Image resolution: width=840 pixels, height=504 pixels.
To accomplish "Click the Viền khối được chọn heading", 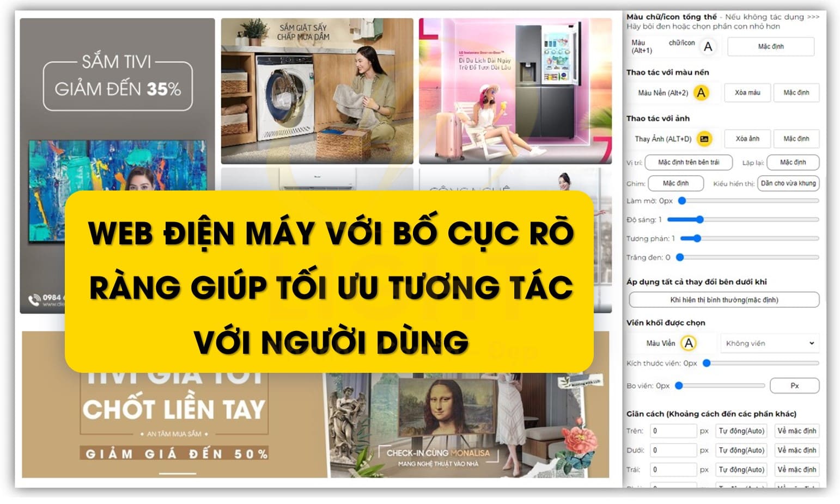I will pyautogui.click(x=665, y=323).
